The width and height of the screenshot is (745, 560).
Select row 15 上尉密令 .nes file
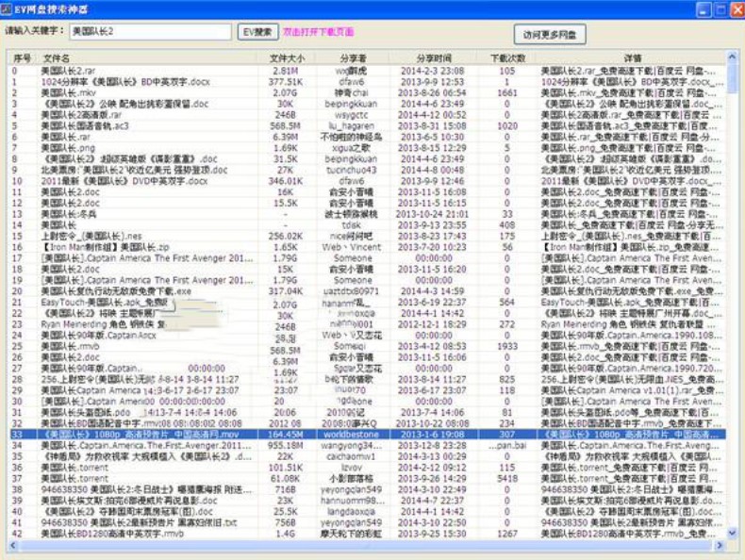[x=91, y=236]
